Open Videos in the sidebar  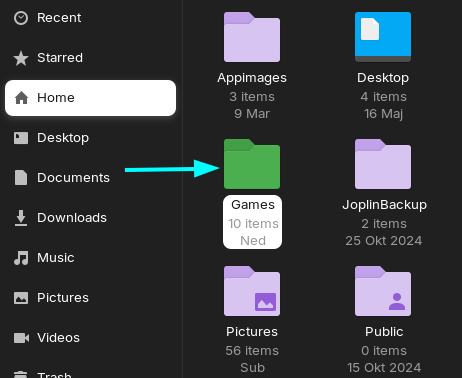click(90, 338)
